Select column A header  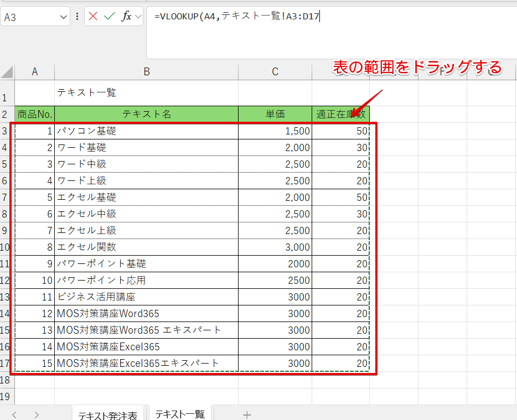(35, 71)
